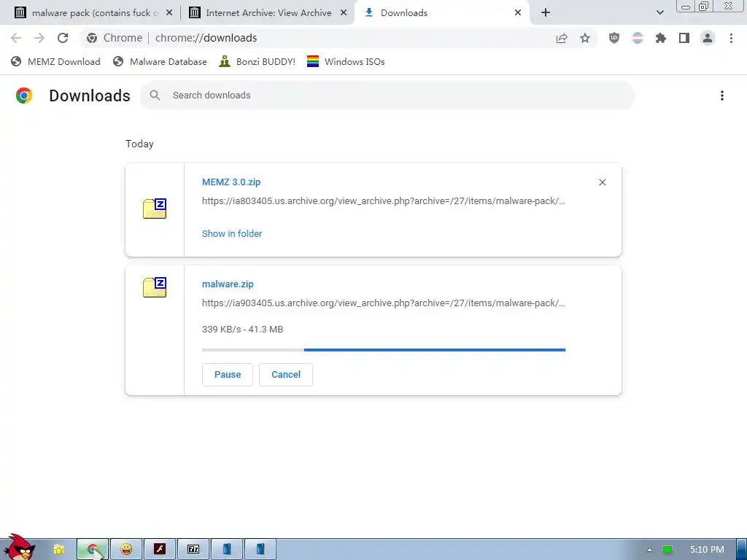
Task: Open the Extensions puzzle-piece menu
Action: tap(661, 38)
